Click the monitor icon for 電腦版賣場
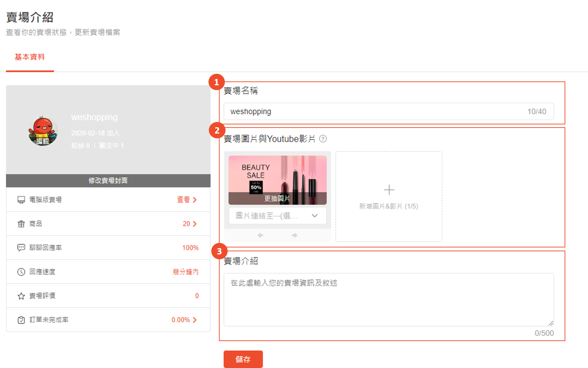Screen dimensions: 588x368 click(x=21, y=200)
